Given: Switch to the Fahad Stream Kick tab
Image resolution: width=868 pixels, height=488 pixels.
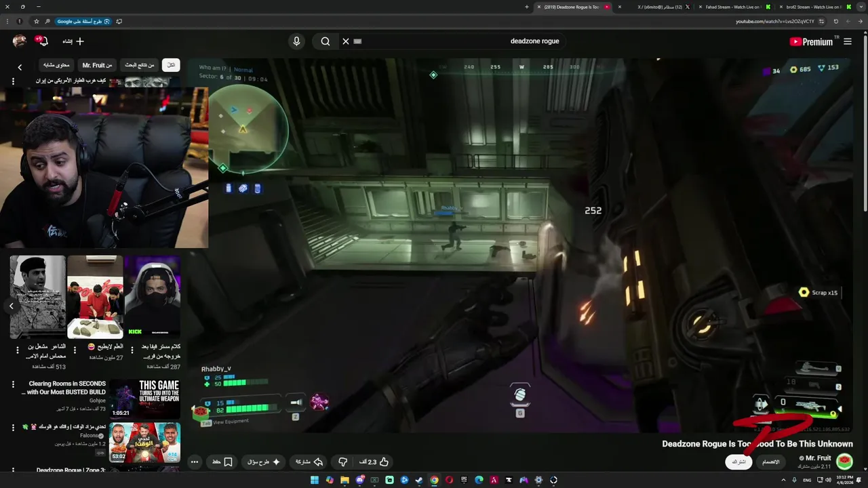Looking at the screenshot, I should [734, 7].
